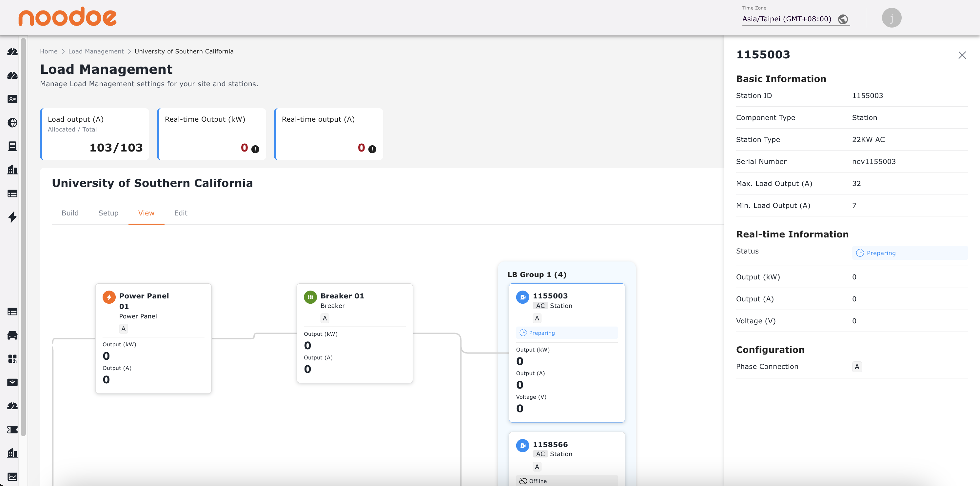Image resolution: width=980 pixels, height=486 pixels.
Task: Close the 1155003 details panel
Action: 962,55
